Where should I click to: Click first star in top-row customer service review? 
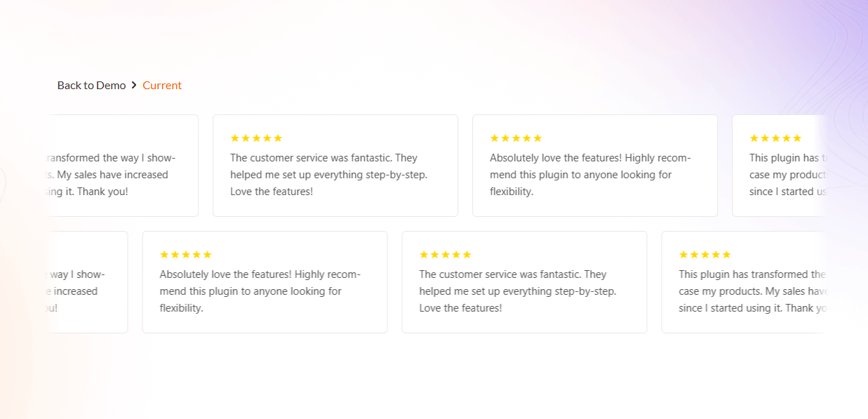pyautogui.click(x=235, y=138)
